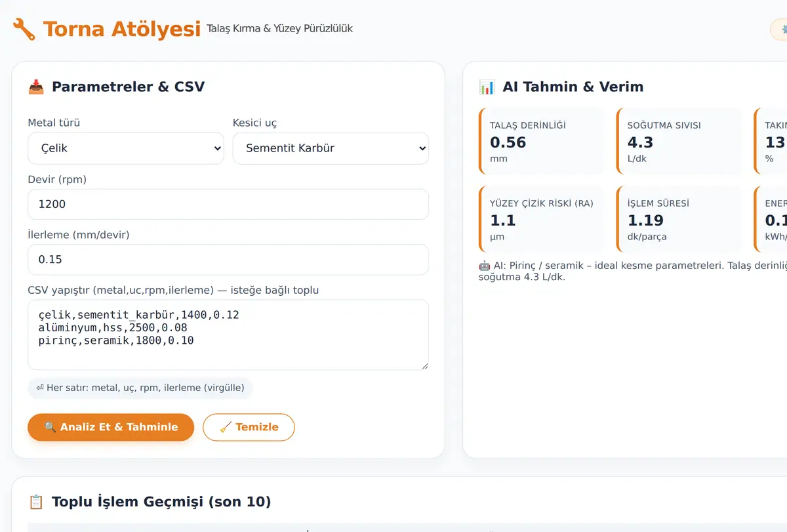The image size is (787, 532).
Task: Click the CSV line 'pirinç,seramik,1800,0.10'
Action: 116,340
